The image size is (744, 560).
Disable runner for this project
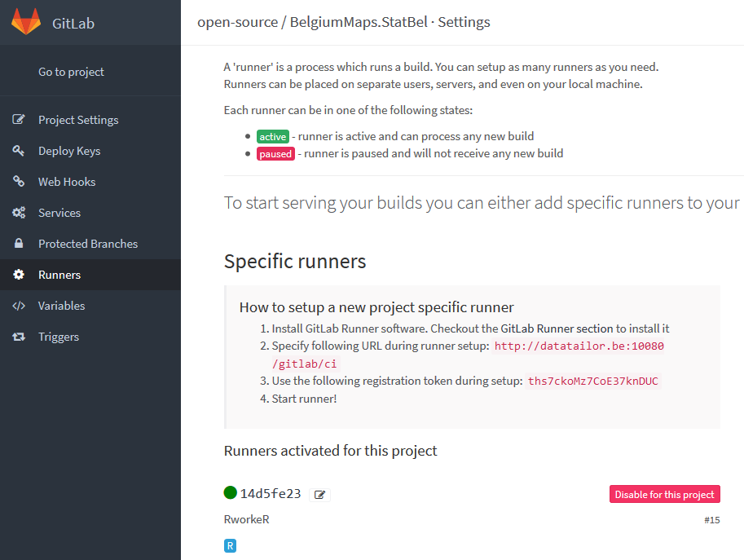pyautogui.click(x=664, y=494)
